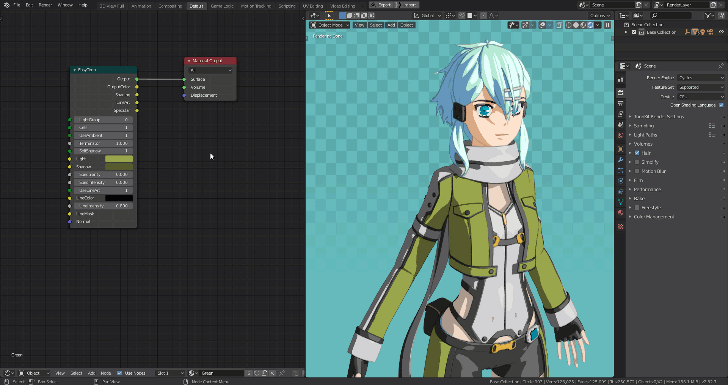This screenshot has width=728, height=385.
Task: Open the Help menu
Action: [x=83, y=6]
